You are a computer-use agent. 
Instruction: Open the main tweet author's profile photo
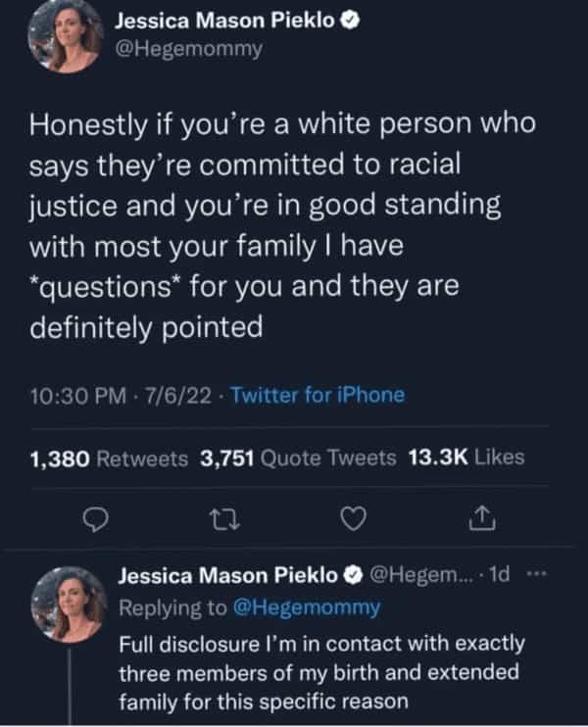65,37
